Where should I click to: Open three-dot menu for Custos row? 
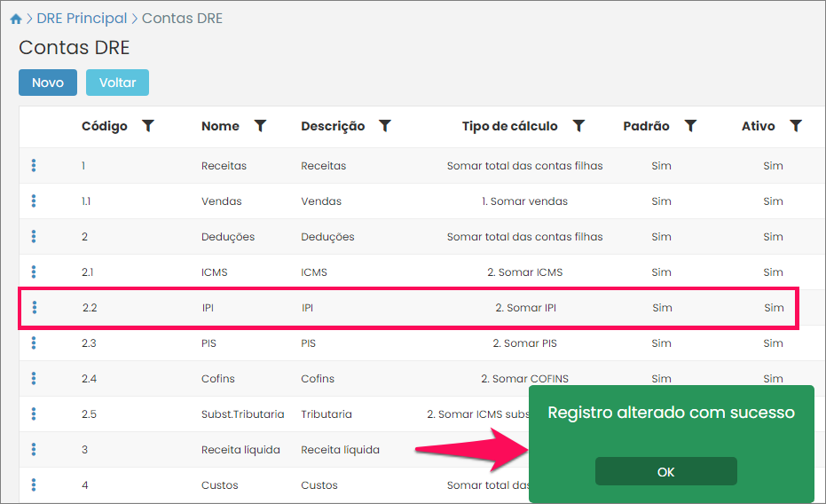click(x=34, y=485)
